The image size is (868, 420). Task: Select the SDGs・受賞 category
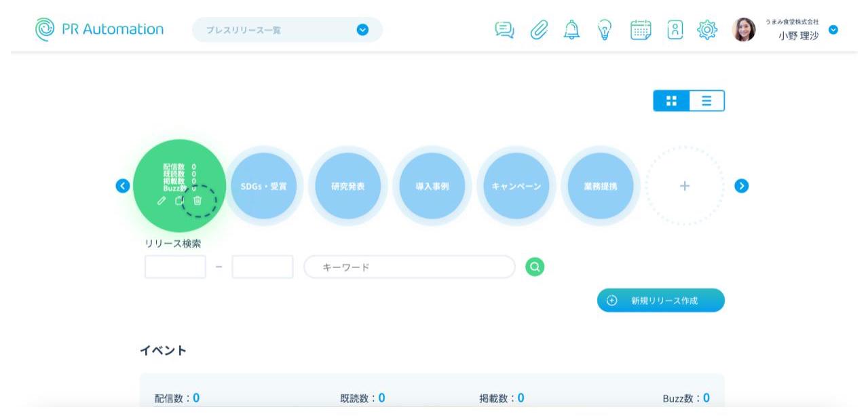(264, 186)
